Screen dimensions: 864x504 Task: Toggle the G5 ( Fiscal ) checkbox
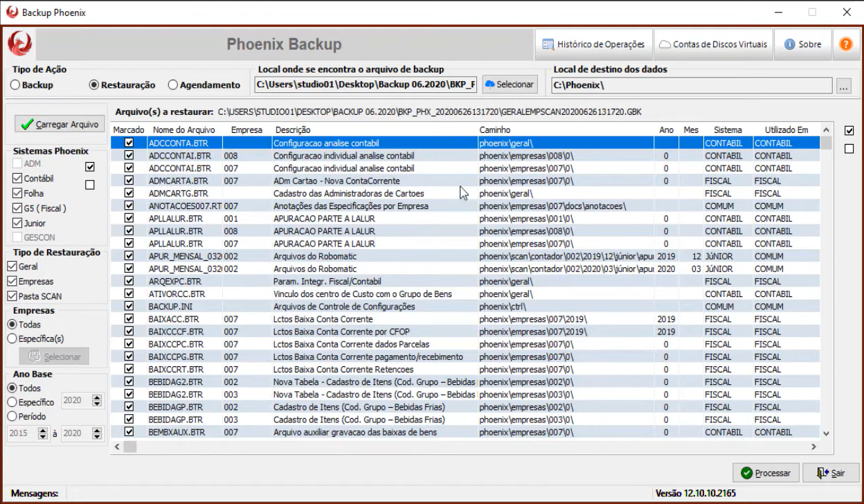click(17, 208)
